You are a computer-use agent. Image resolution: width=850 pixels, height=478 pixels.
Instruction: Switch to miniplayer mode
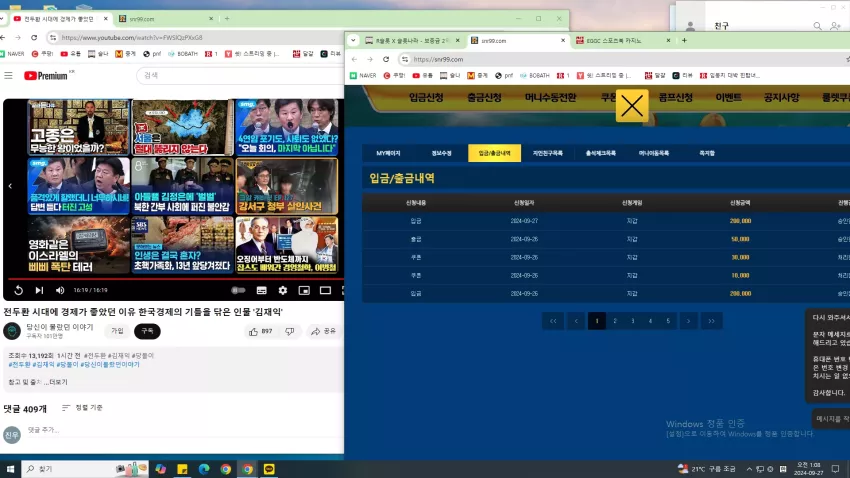tap(304, 290)
